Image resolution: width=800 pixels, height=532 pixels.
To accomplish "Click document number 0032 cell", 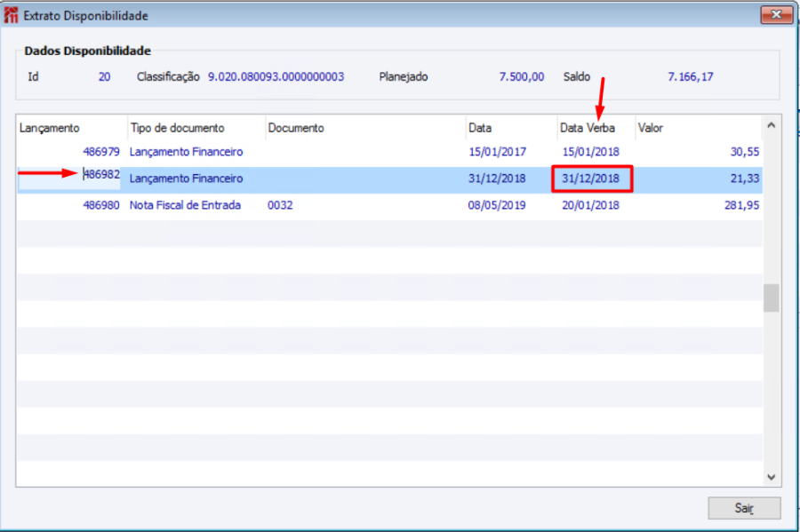I will (x=280, y=205).
